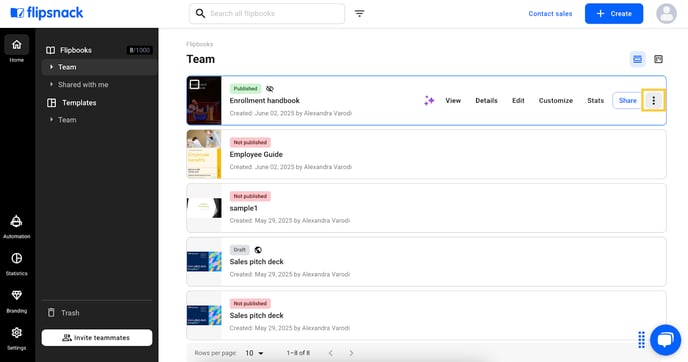This screenshot has height=362, width=688.
Task: Select the Stats option for Enrollment handbook
Action: 595,100
